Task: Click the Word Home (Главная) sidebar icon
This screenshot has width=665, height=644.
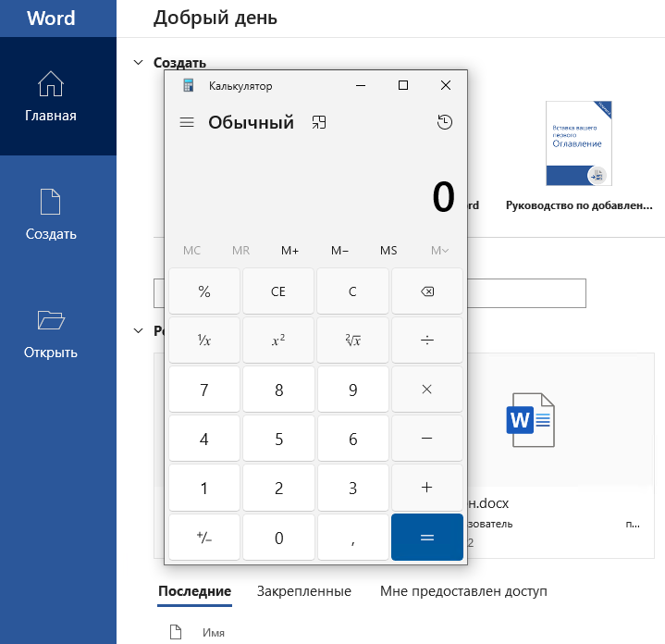Action: pyautogui.click(x=51, y=86)
